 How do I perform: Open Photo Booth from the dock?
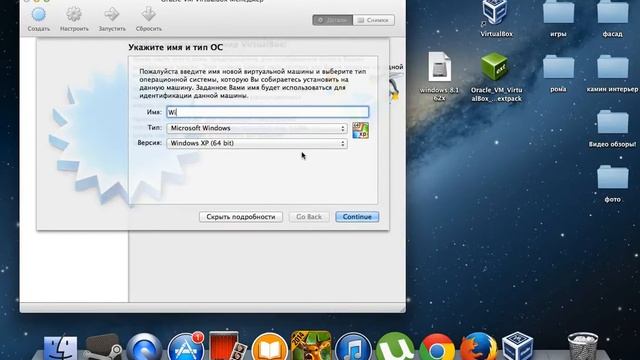click(227, 346)
